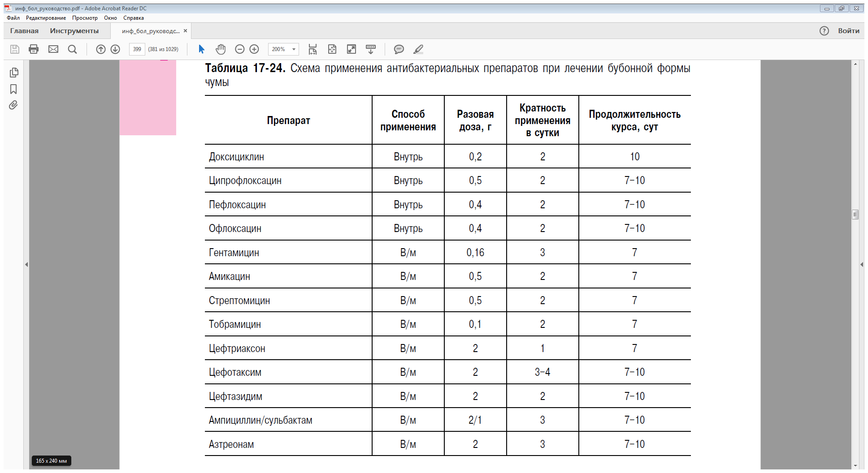Add a comment sticky note
The height and width of the screenshot is (473, 868).
(399, 49)
